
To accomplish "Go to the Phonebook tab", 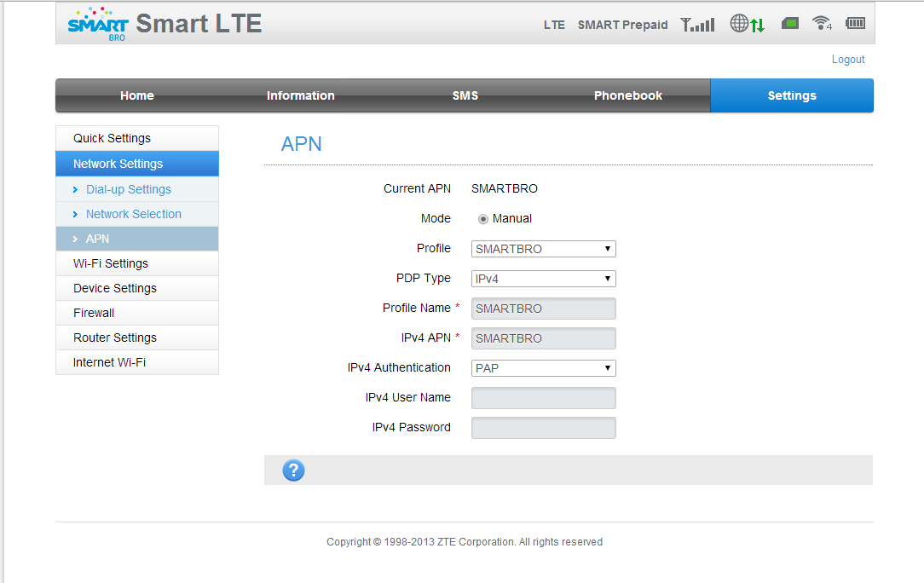I will coord(627,95).
